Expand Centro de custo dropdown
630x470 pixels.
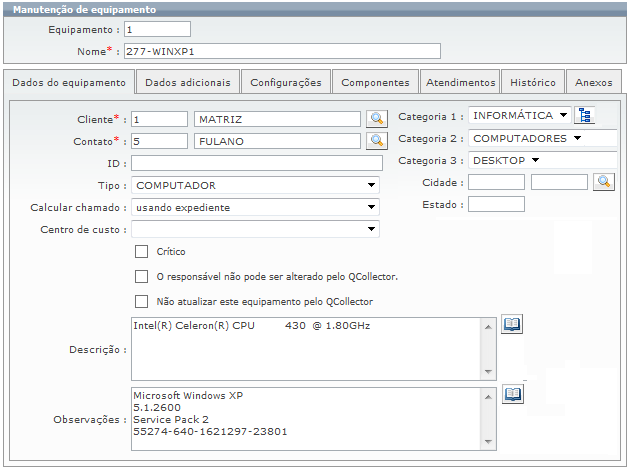[x=255, y=229]
